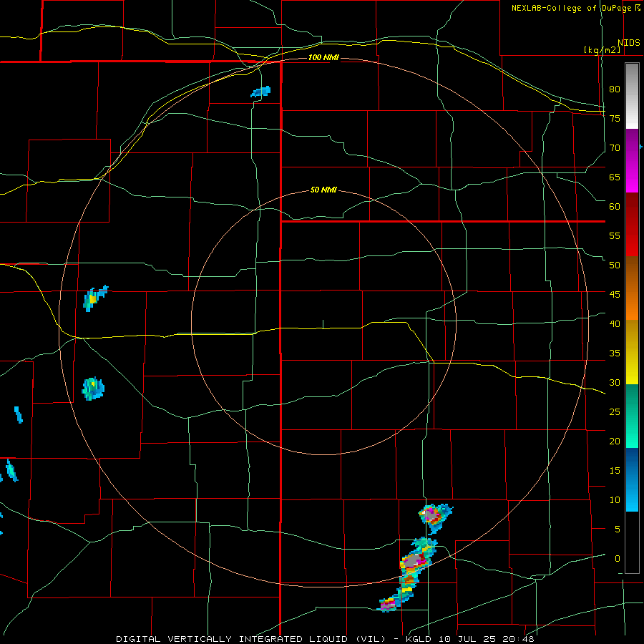Click the legend value 10
The image size is (644, 644).
tap(615, 500)
